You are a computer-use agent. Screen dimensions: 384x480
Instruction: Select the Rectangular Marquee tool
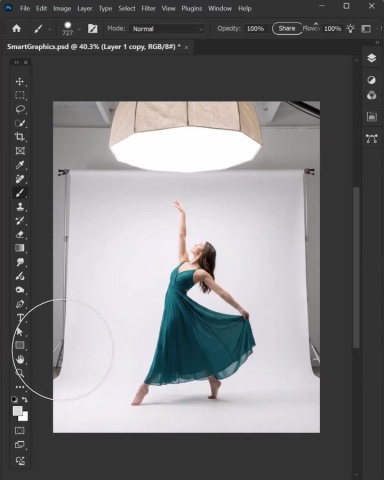[x=20, y=95]
